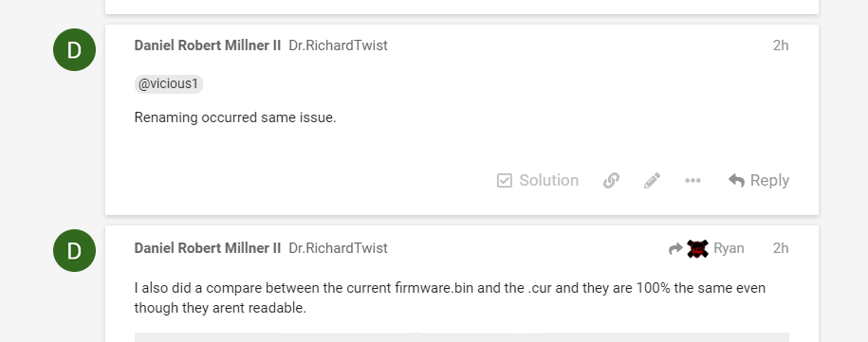The image size is (868, 342).
Task: Open the @vicious1 mention
Action: (168, 84)
